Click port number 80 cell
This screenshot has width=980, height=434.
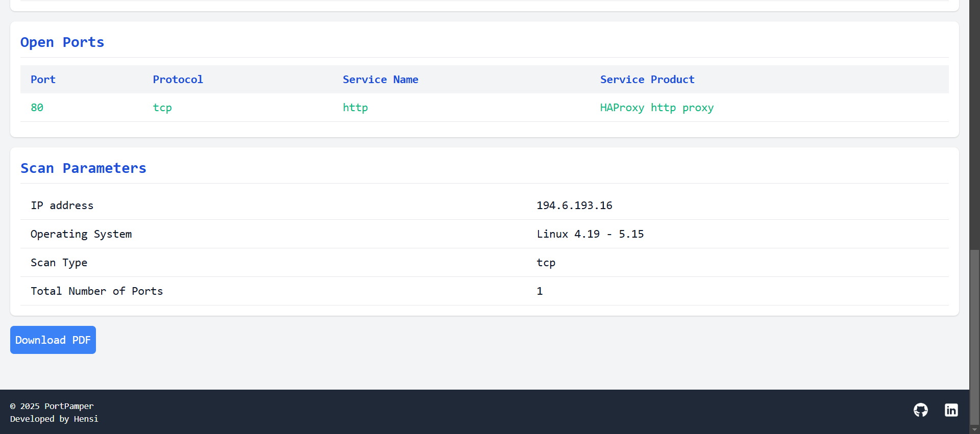point(37,108)
